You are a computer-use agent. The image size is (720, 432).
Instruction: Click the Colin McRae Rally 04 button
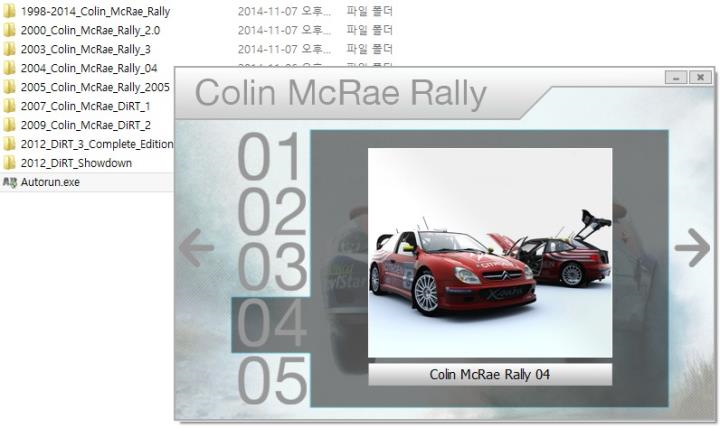click(490, 375)
